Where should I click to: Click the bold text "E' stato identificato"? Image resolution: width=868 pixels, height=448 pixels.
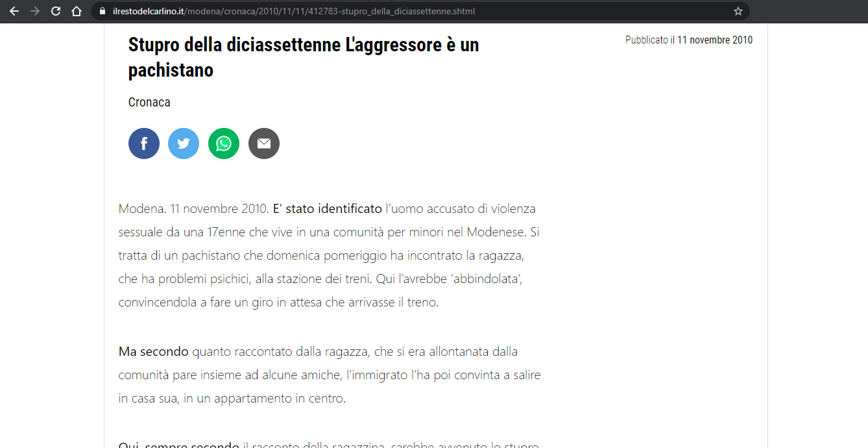[327, 209]
